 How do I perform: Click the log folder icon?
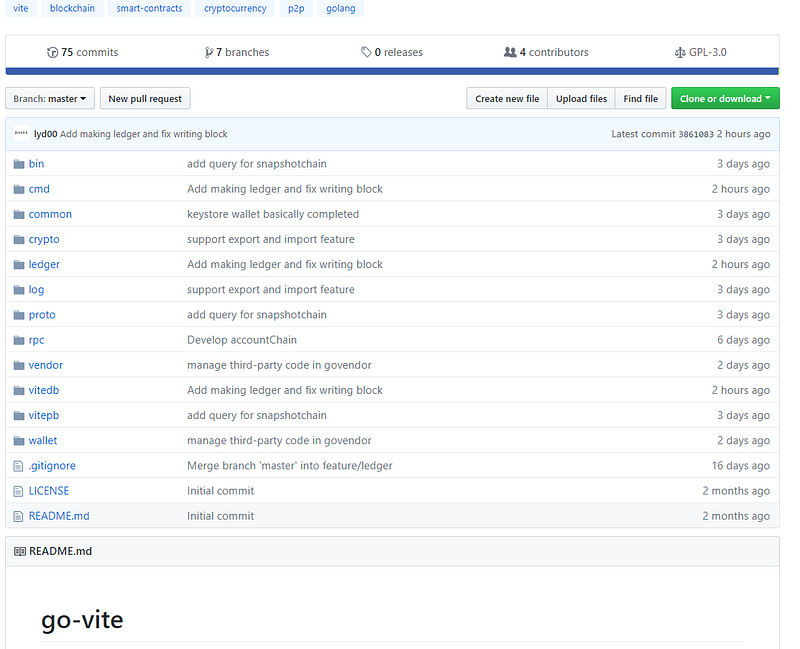pos(19,290)
